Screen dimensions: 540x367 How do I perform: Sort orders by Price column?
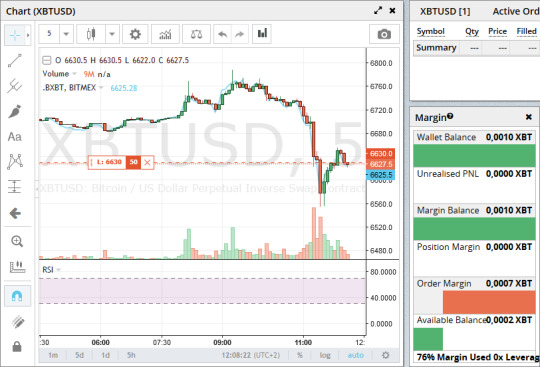pyautogui.click(x=497, y=31)
